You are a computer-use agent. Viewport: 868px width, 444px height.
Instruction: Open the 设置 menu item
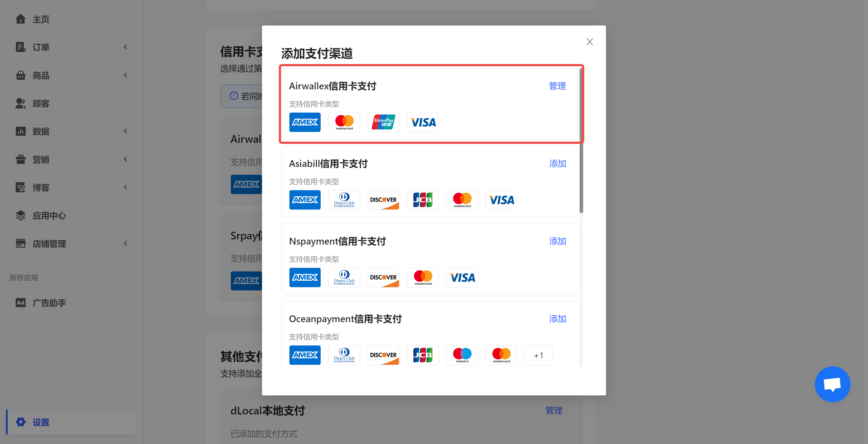pos(72,422)
